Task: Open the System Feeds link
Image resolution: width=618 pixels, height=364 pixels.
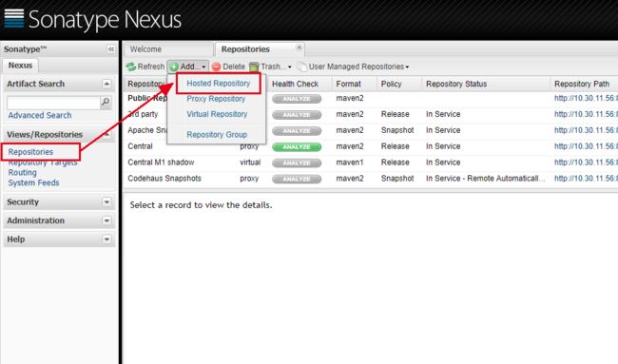Action: 34,182
